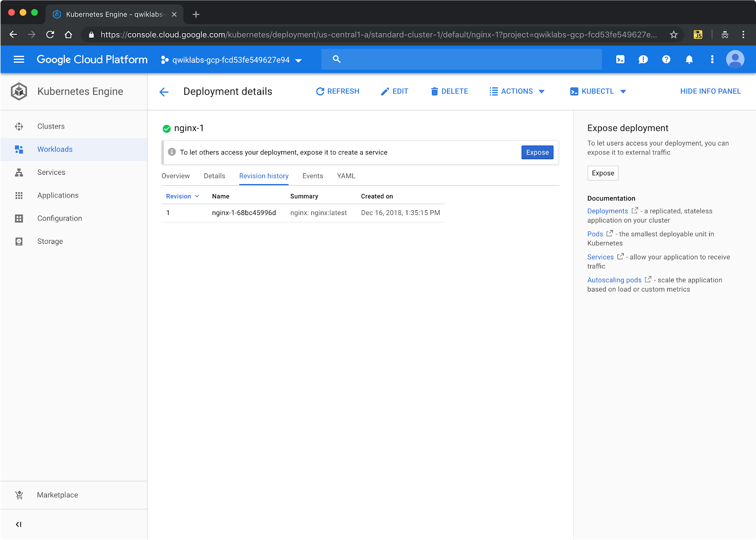Focus the console search field
This screenshot has height=540, width=756.
pyautogui.click(x=462, y=59)
